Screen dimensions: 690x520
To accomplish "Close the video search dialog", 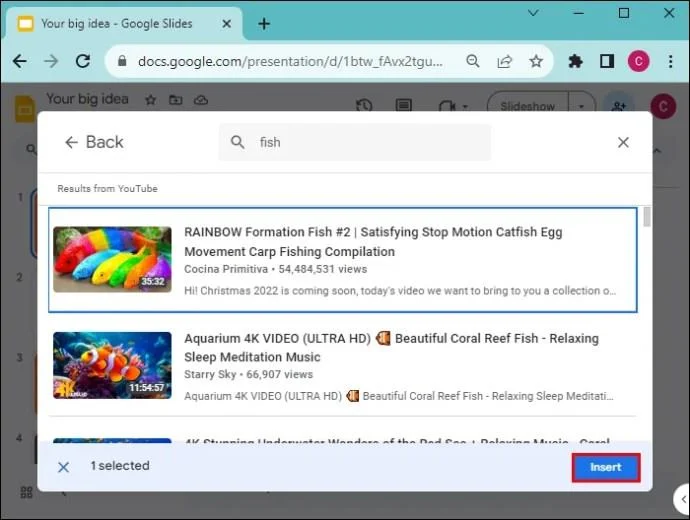I will 623,143.
